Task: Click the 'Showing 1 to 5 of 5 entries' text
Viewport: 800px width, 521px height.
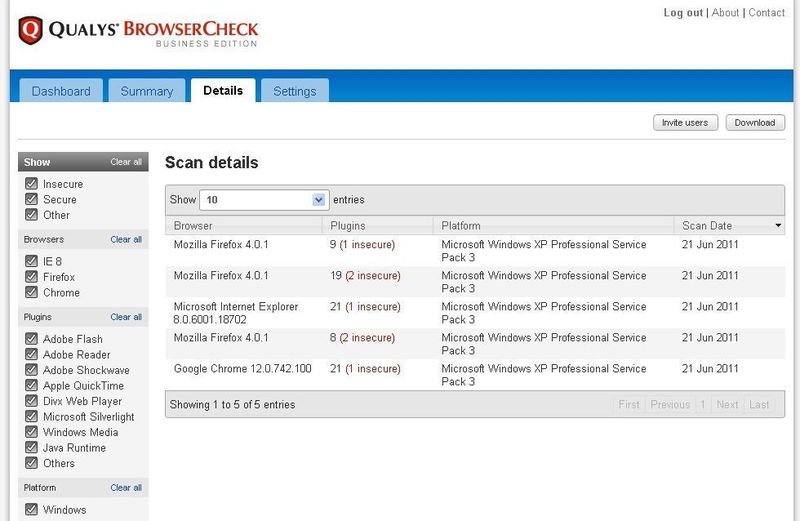Action: click(x=233, y=405)
